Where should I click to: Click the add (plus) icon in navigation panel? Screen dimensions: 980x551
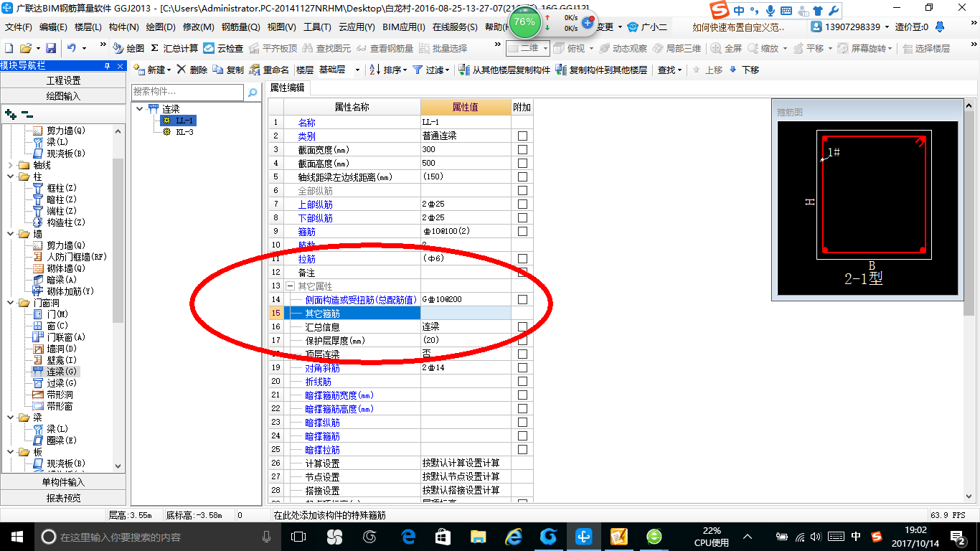tap(10, 113)
